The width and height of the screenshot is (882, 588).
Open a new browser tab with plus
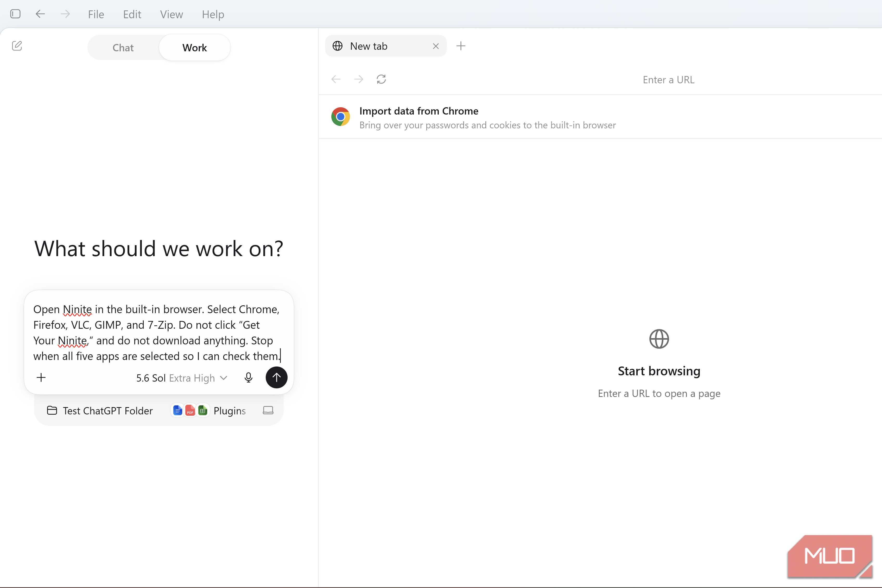click(461, 46)
